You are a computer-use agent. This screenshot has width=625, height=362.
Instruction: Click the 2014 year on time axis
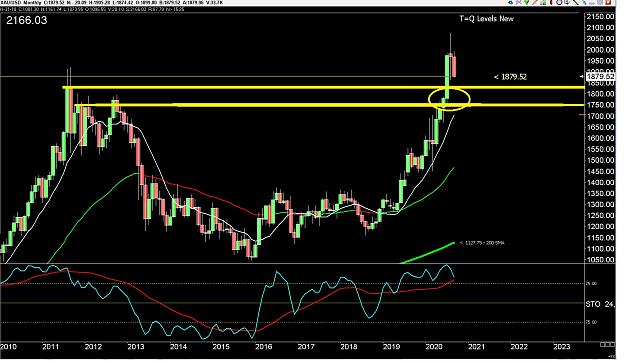tap(178, 347)
